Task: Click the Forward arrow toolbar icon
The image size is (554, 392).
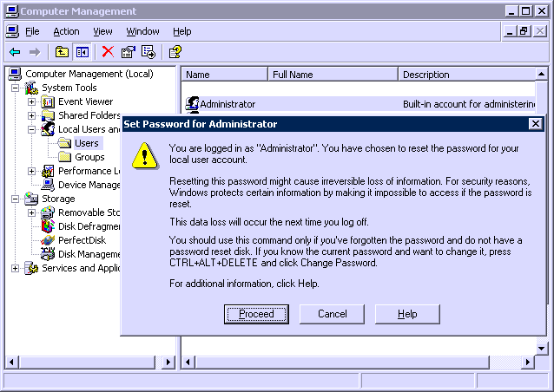Action: pyautogui.click(x=35, y=52)
